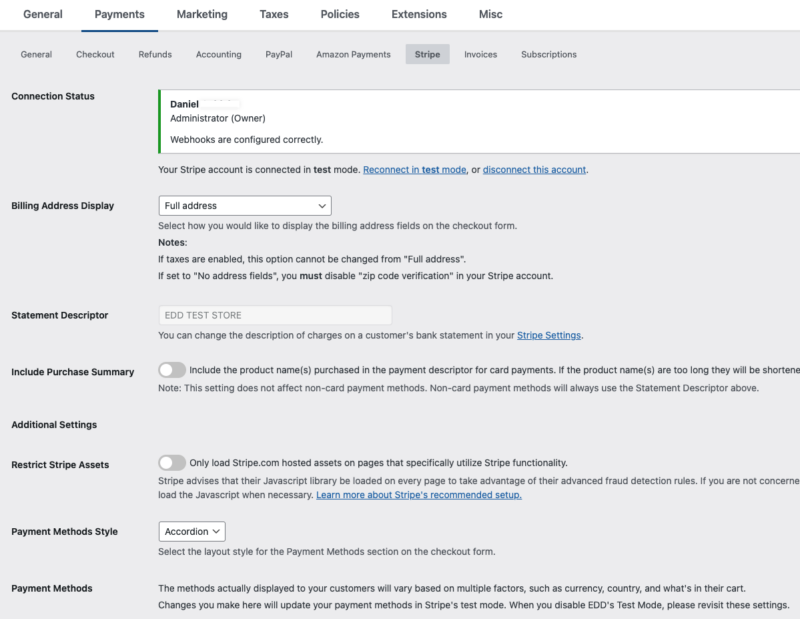
Task: Open the Policies tab
Action: (340, 15)
